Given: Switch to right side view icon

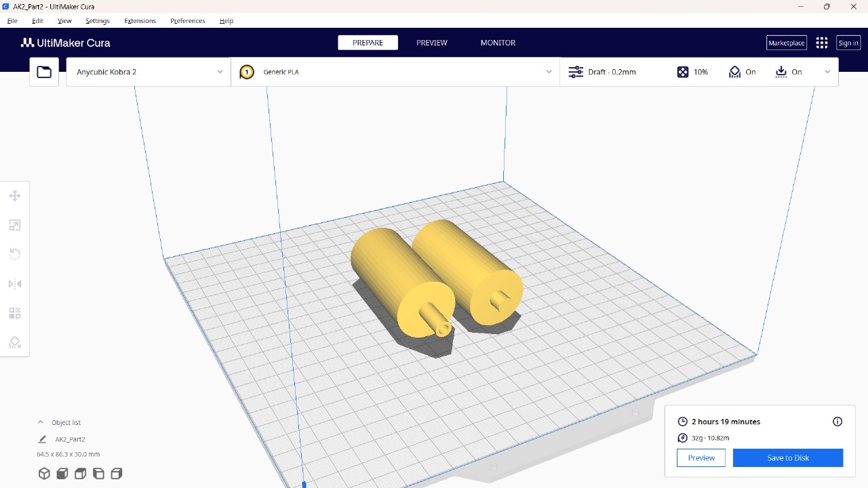Looking at the screenshot, I should (x=116, y=474).
